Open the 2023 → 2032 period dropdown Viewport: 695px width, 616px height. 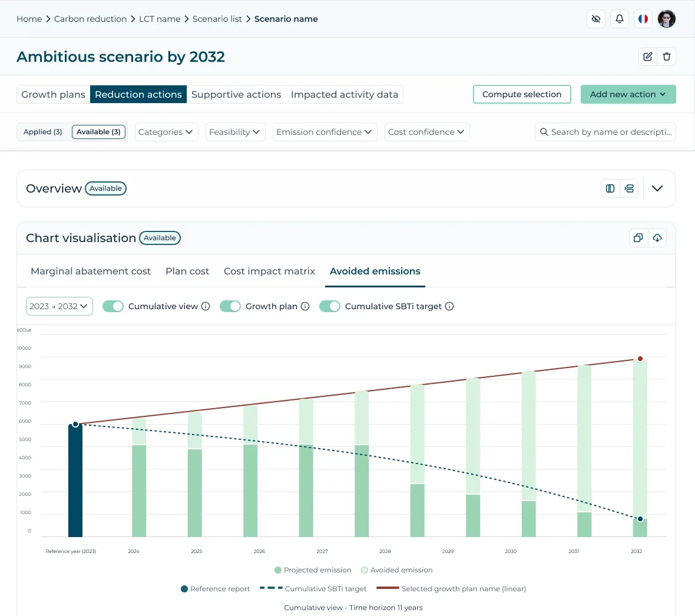[59, 306]
